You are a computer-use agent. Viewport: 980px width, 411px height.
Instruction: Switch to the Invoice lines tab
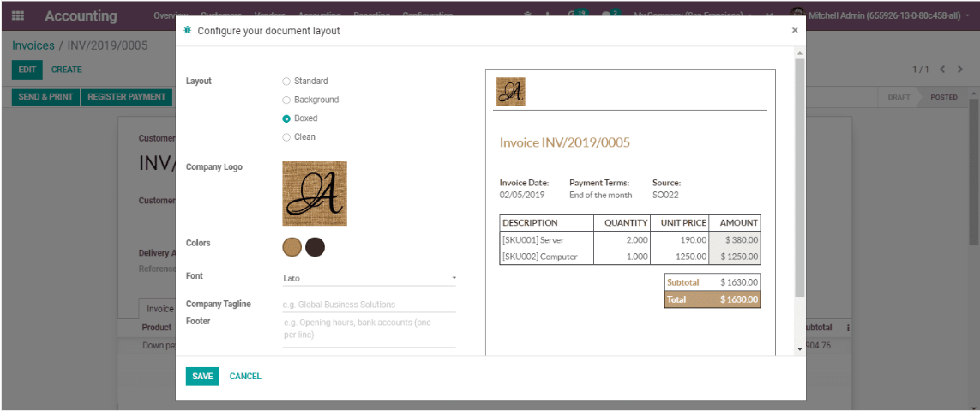pyautogui.click(x=159, y=308)
